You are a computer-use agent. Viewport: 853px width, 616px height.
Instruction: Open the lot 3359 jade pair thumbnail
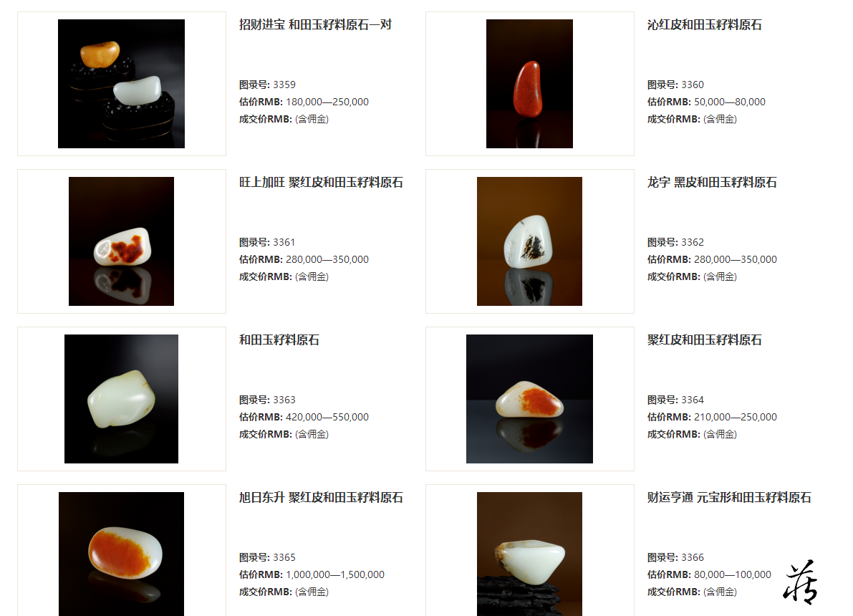pyautogui.click(x=121, y=84)
